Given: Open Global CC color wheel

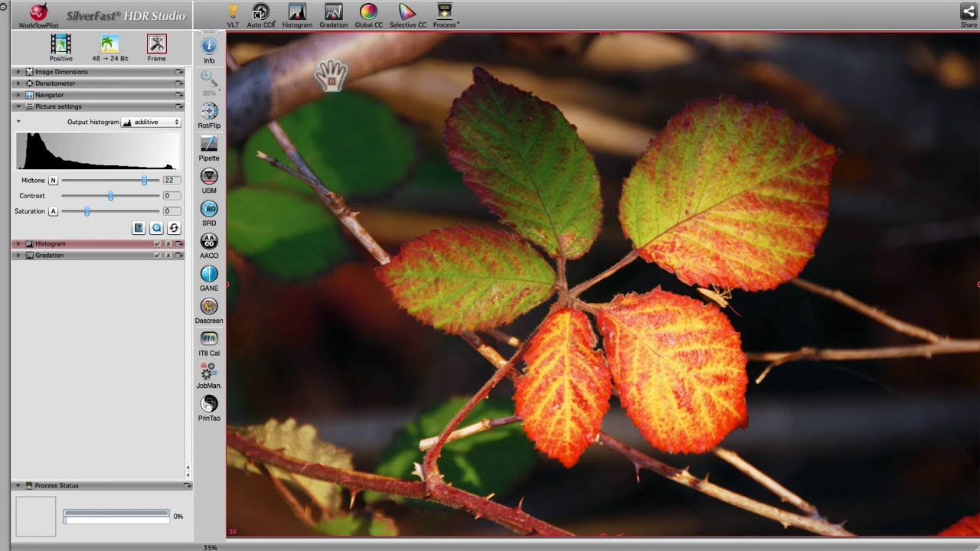Looking at the screenshot, I should (368, 11).
